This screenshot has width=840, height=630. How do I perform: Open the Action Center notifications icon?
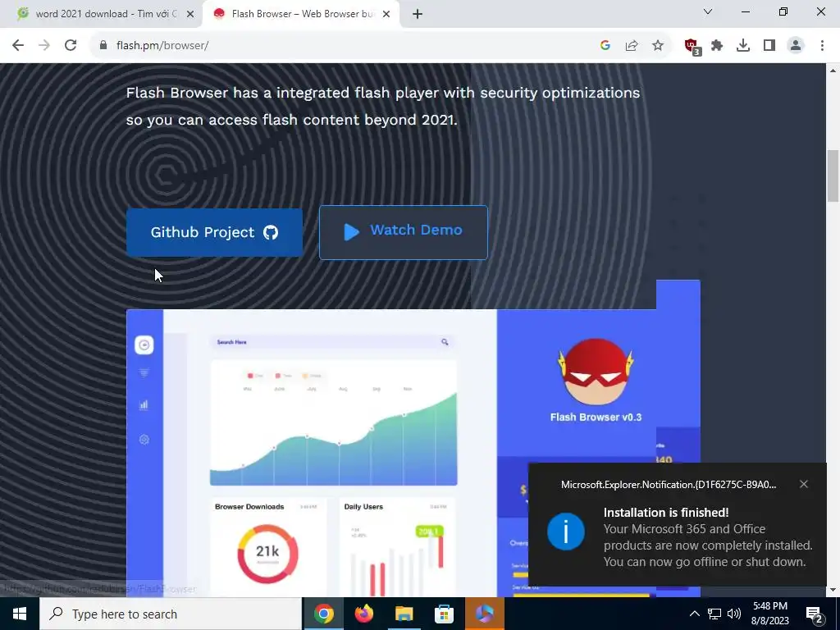pyautogui.click(x=815, y=614)
